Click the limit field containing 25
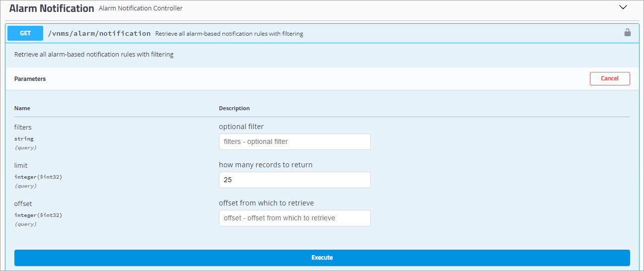This screenshot has height=271, width=644. point(294,180)
